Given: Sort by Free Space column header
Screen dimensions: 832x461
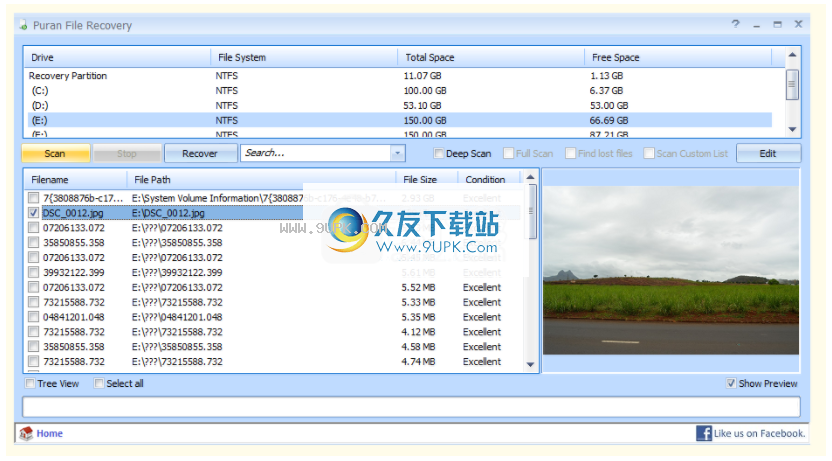Looking at the screenshot, I should point(678,57).
